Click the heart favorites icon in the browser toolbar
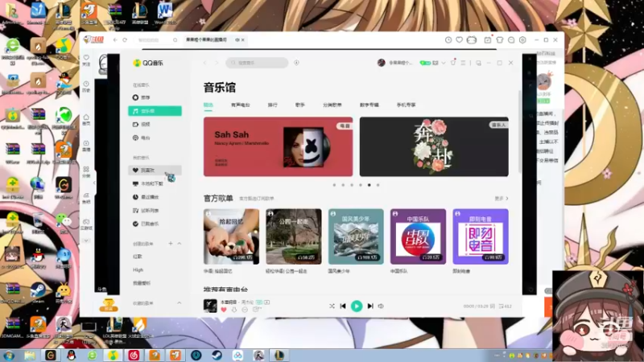Viewport: 644px width, 362px height. click(x=459, y=39)
